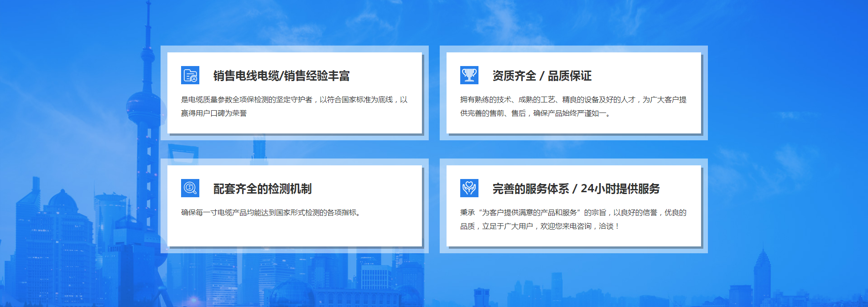868x307 pixels.
Task: Click the bottle-opener skyscraper between the left cards
Action: tap(182, 151)
